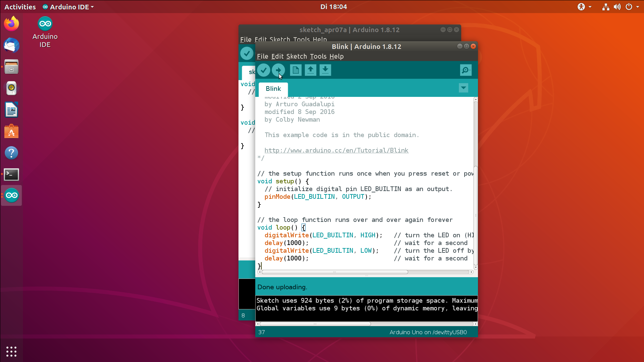Click 'digitalWrite(LED_BUILTIN, LOW);' code line

pos(321,251)
